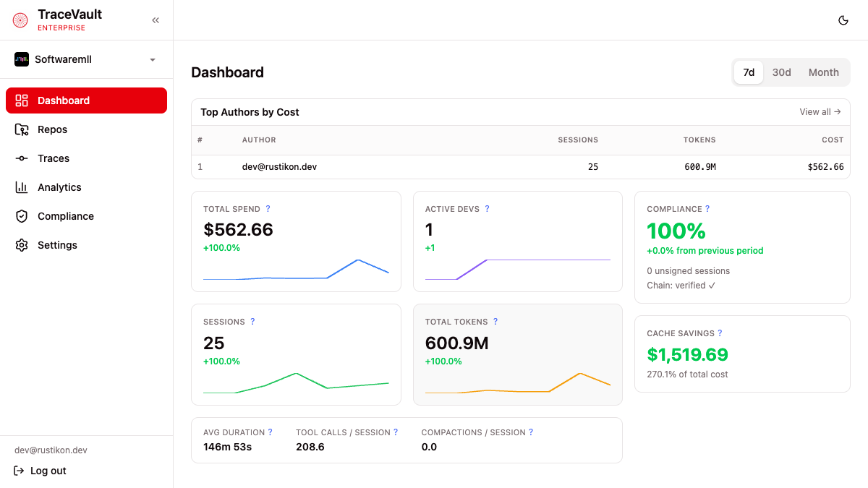Image resolution: width=868 pixels, height=488 pixels.
Task: Switch to the 30d time range tab
Action: tap(781, 72)
